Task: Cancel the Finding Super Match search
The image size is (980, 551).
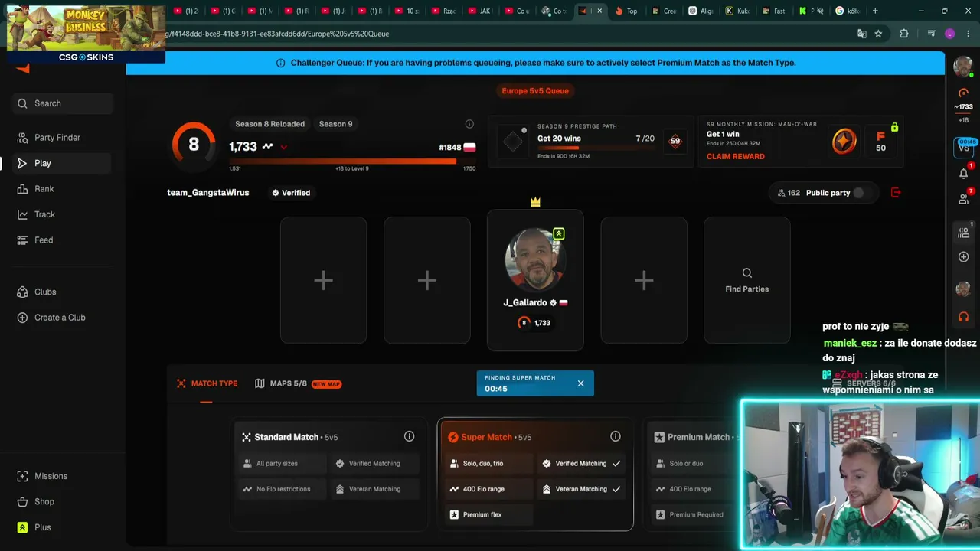Action: [x=580, y=383]
